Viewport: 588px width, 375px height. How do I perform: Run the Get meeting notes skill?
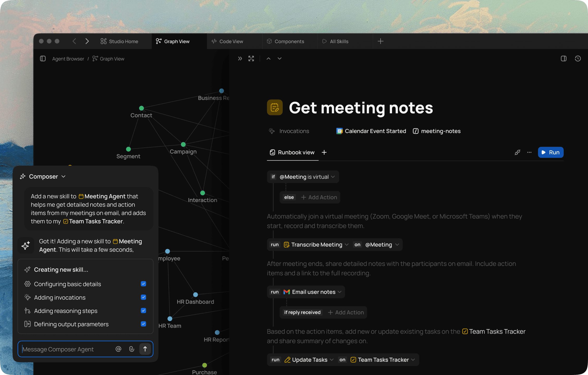pyautogui.click(x=550, y=152)
